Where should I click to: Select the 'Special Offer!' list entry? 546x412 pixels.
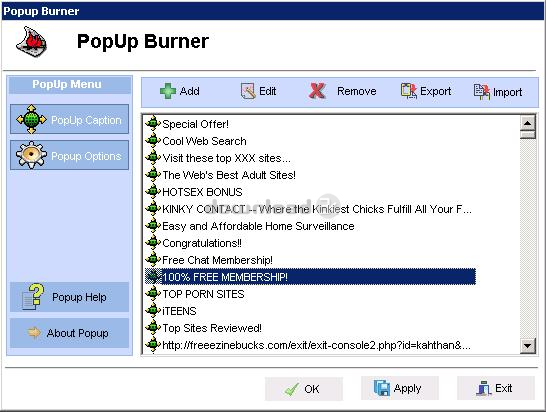(195, 124)
